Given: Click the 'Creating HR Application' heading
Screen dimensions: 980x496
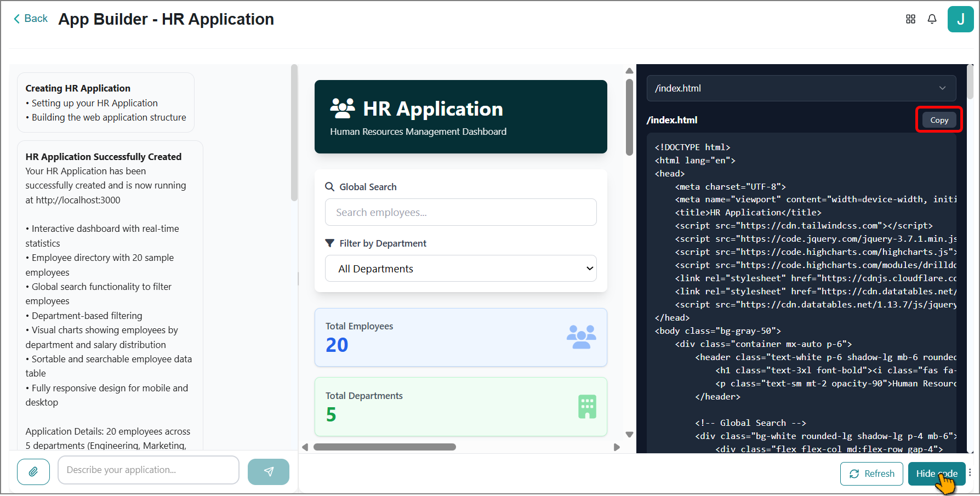Looking at the screenshot, I should tap(78, 88).
